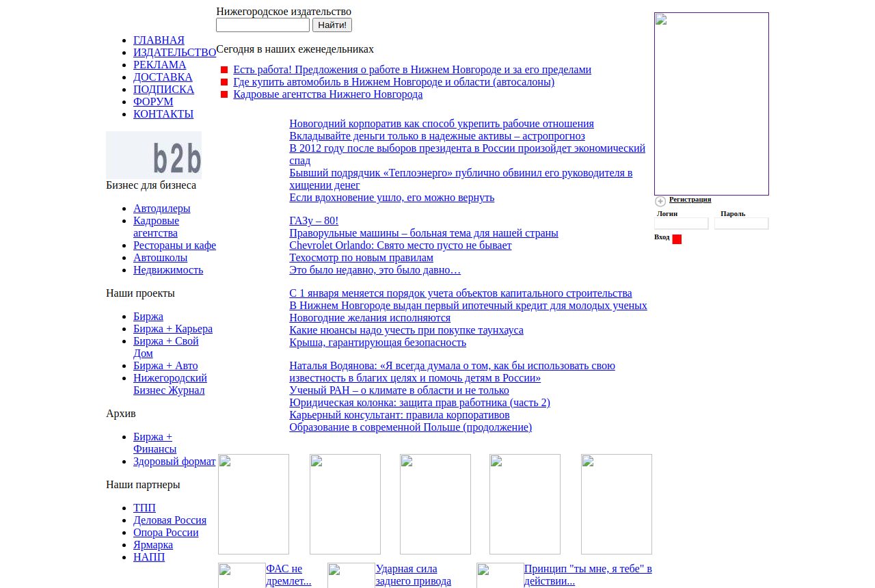Open the ДОСТАВКА menu link
The image size is (875, 588).
(x=163, y=77)
